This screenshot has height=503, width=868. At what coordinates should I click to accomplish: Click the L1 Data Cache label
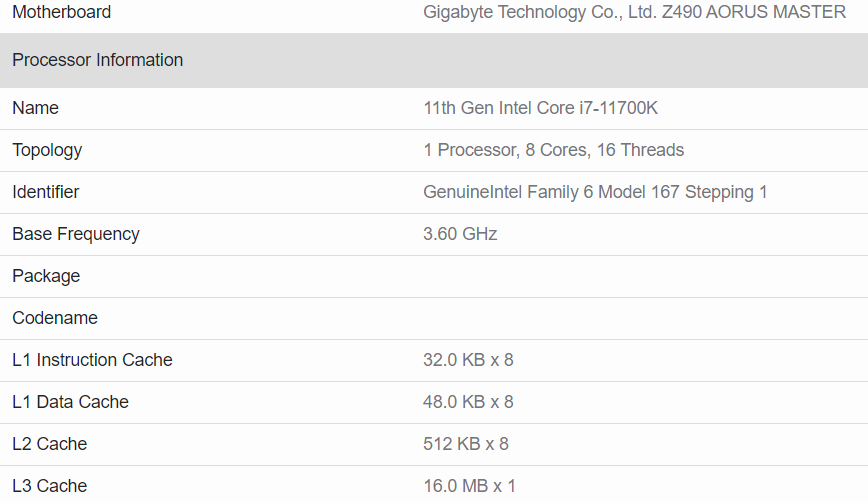pos(70,402)
